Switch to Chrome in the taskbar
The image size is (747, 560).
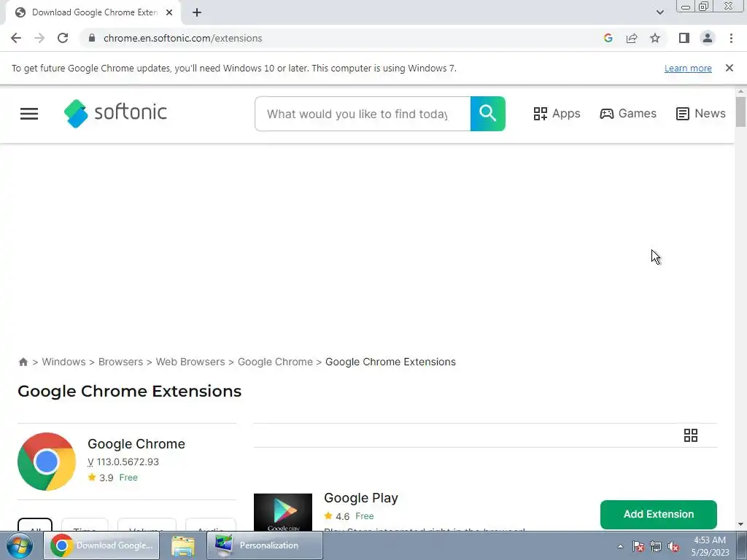[x=101, y=545]
